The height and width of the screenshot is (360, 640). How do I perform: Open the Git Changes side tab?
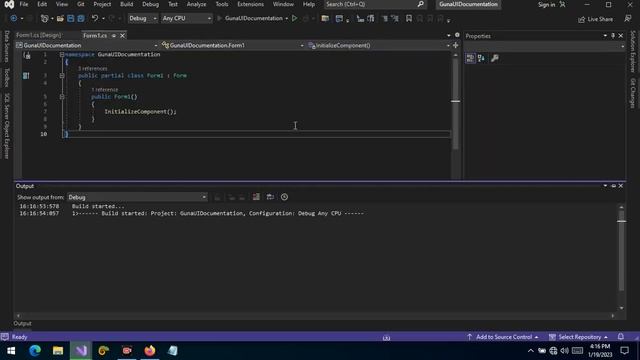coord(633,93)
